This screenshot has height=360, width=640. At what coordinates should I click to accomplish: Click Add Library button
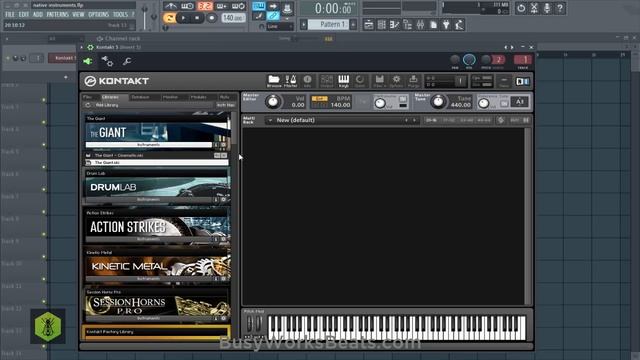point(107,105)
